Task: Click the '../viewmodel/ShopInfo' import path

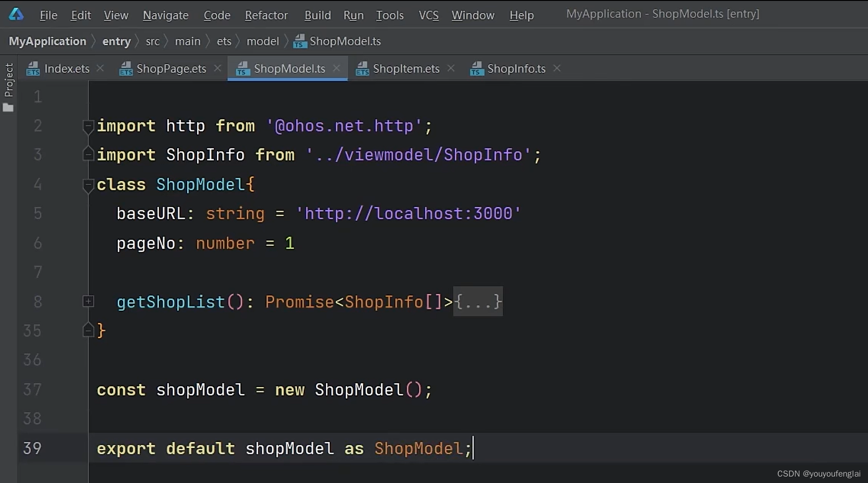Action: click(419, 155)
